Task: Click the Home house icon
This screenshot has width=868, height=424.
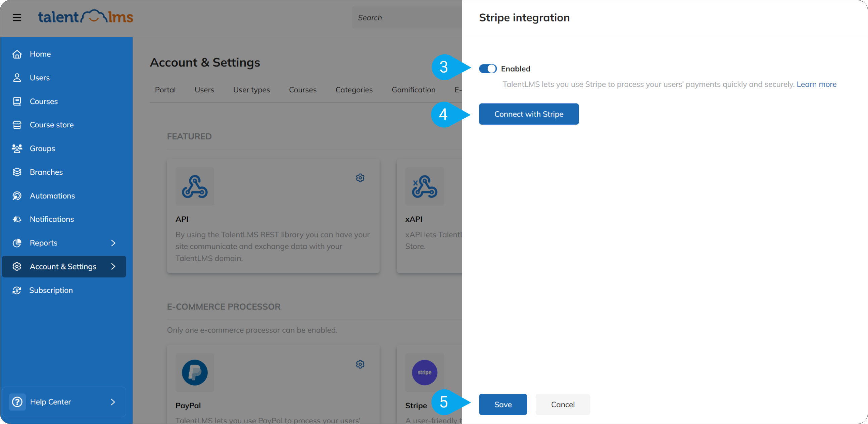Action: pyautogui.click(x=17, y=54)
